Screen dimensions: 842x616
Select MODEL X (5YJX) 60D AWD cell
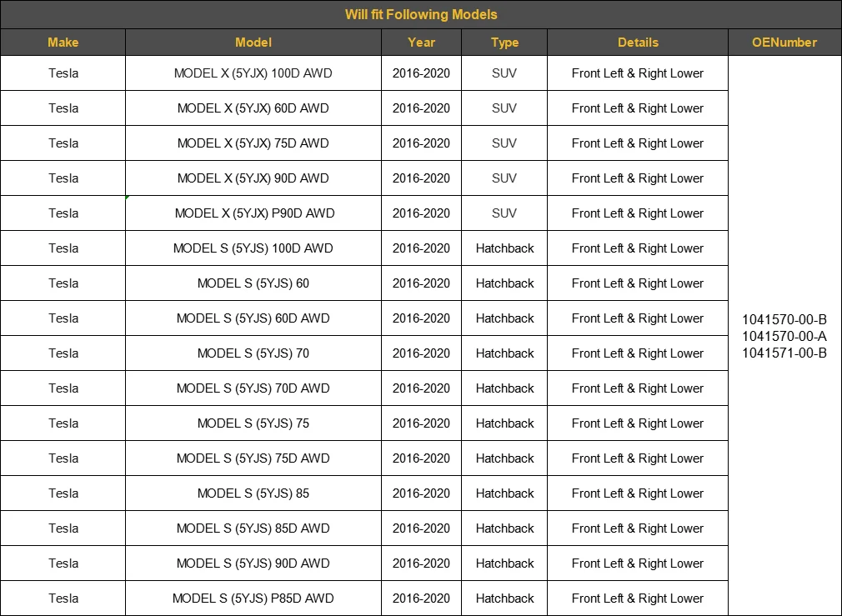(253, 108)
